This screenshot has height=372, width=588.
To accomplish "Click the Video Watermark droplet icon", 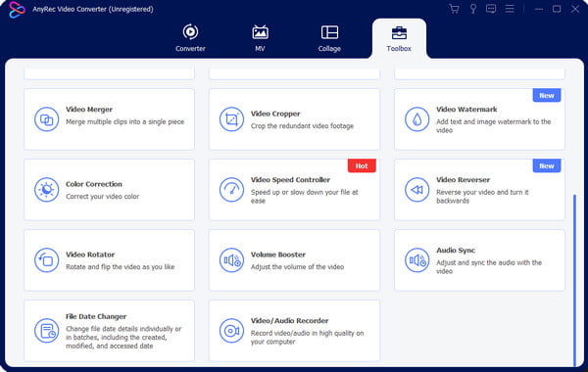I will [417, 119].
